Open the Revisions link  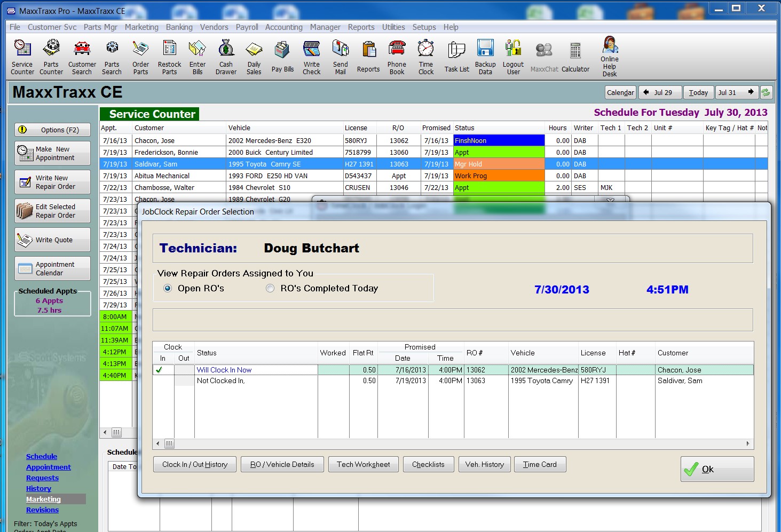42,510
